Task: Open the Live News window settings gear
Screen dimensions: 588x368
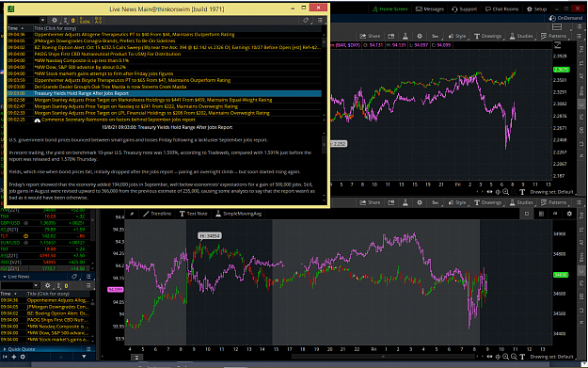Action: (x=55, y=21)
